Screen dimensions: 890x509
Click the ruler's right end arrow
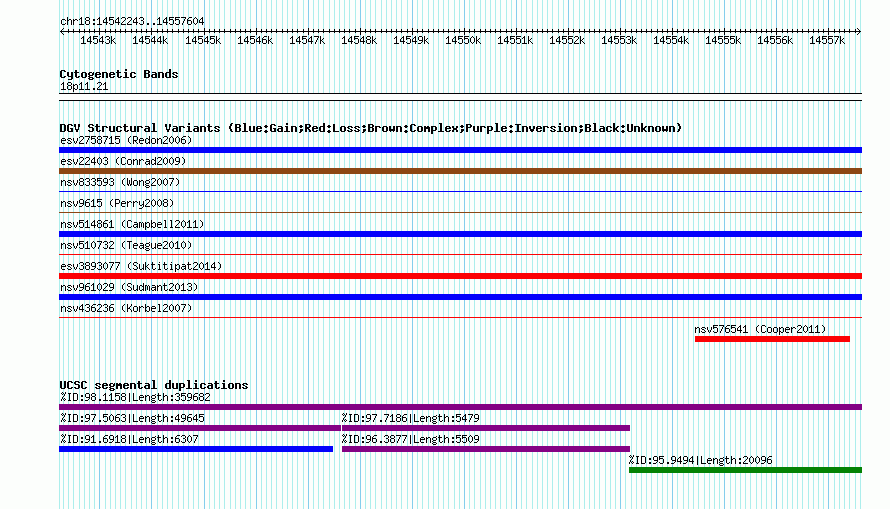coord(859,31)
